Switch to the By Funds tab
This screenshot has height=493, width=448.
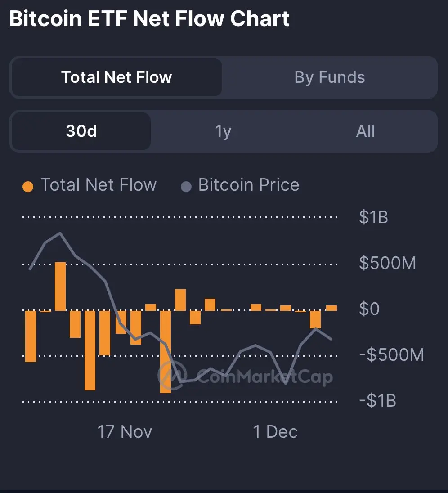pos(329,77)
